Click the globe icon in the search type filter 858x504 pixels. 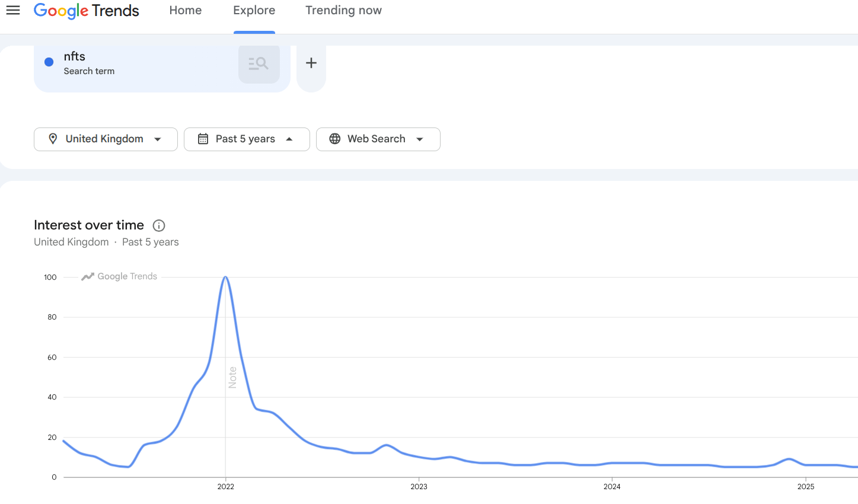(x=335, y=139)
